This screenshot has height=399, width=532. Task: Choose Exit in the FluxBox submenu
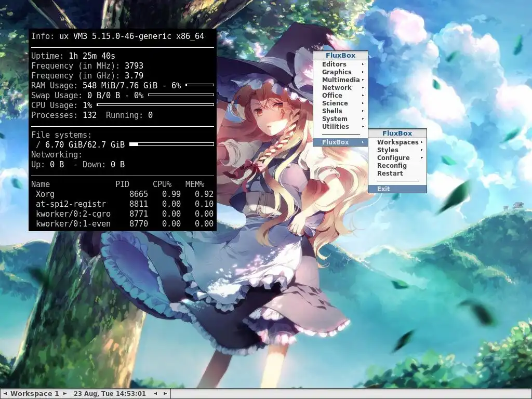coord(397,189)
